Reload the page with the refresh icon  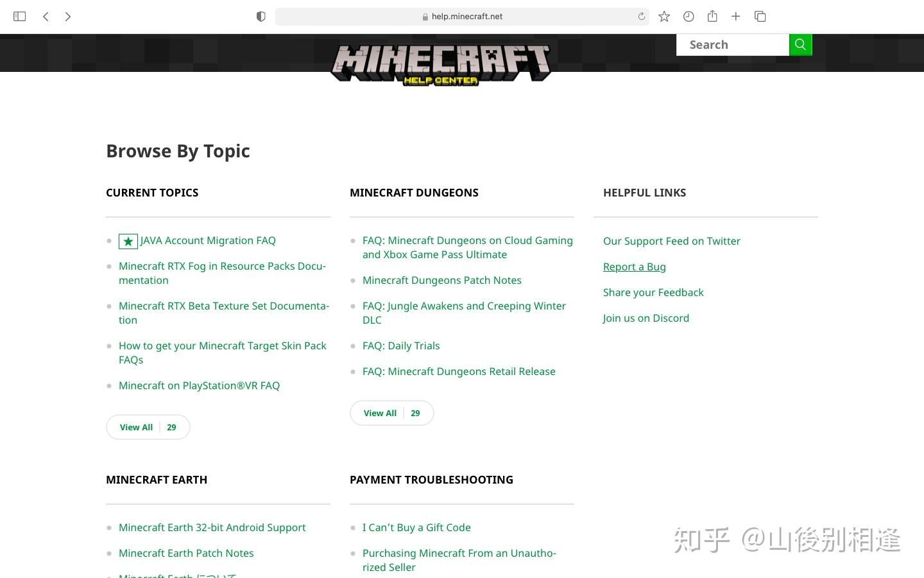coord(641,16)
